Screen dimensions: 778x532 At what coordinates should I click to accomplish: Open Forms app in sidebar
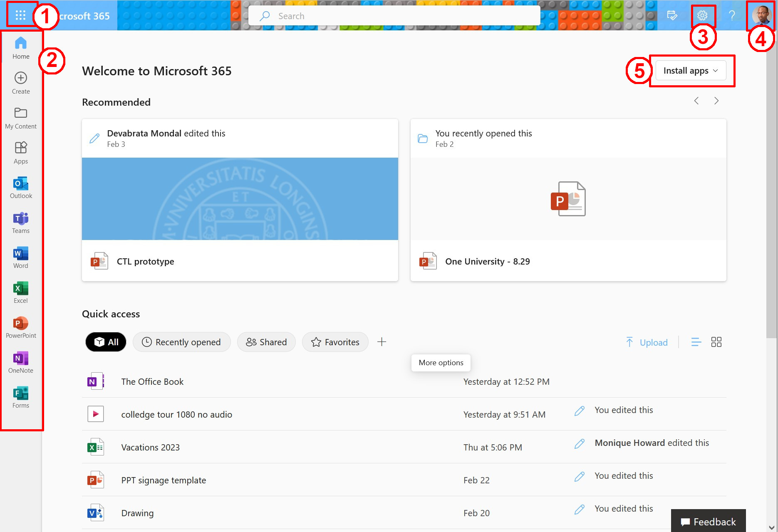click(x=21, y=397)
